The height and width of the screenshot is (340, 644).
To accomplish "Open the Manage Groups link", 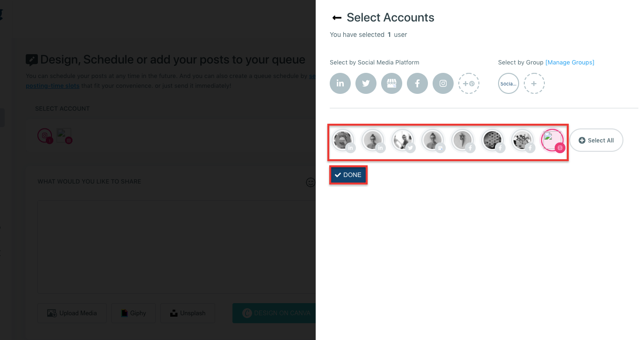I will pyautogui.click(x=570, y=62).
